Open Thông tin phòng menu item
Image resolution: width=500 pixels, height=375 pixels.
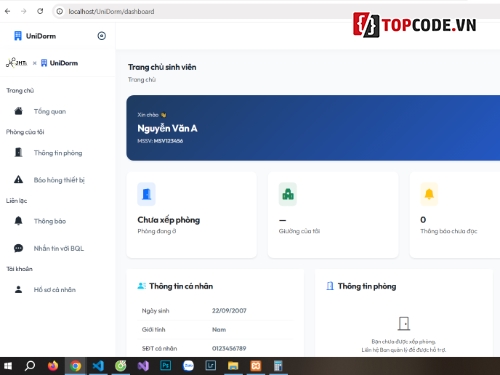tap(58, 153)
